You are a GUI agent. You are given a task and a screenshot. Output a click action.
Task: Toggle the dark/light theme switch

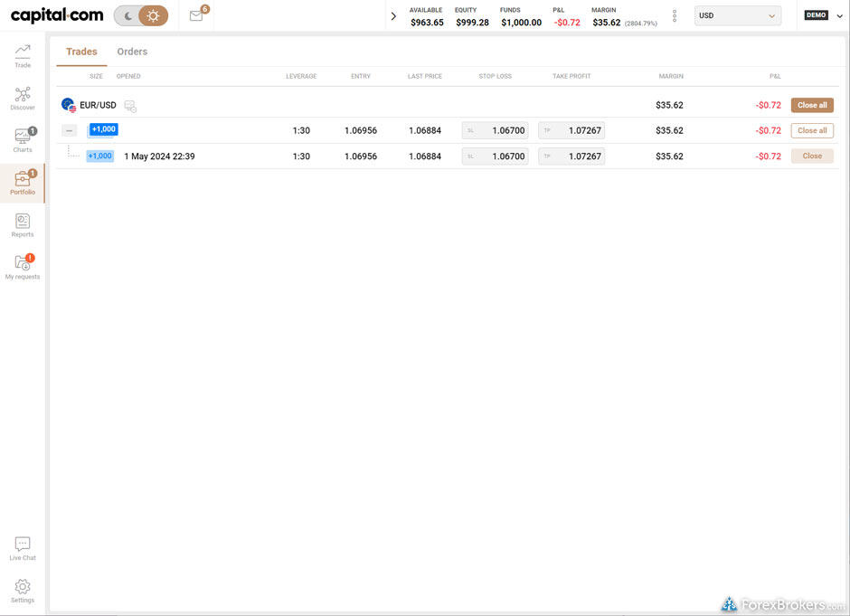[x=141, y=15]
